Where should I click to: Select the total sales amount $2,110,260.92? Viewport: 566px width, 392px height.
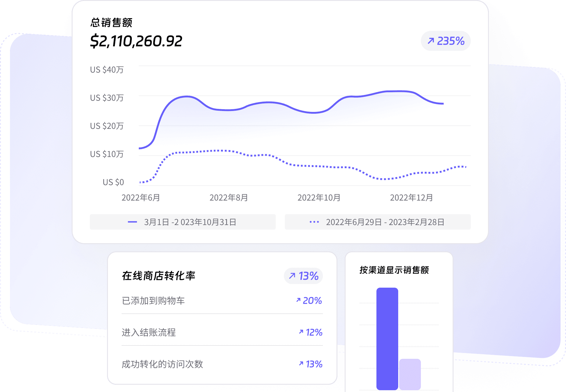pos(136,41)
